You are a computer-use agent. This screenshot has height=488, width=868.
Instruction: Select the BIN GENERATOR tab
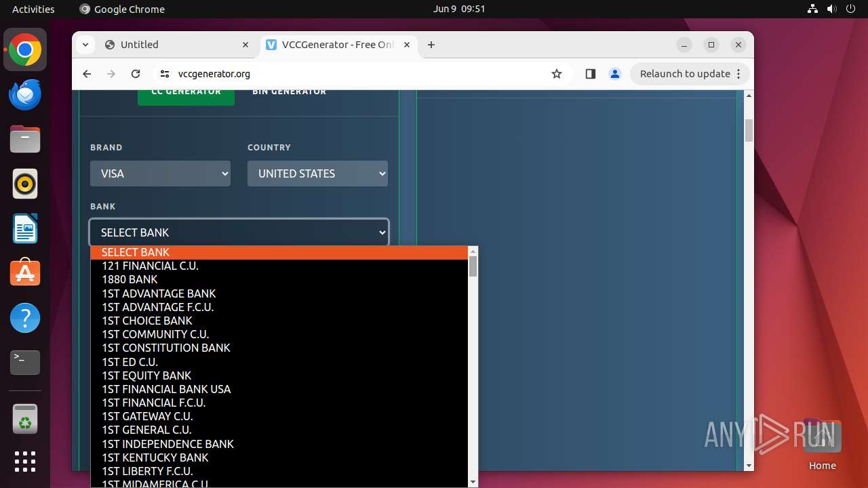tap(290, 94)
